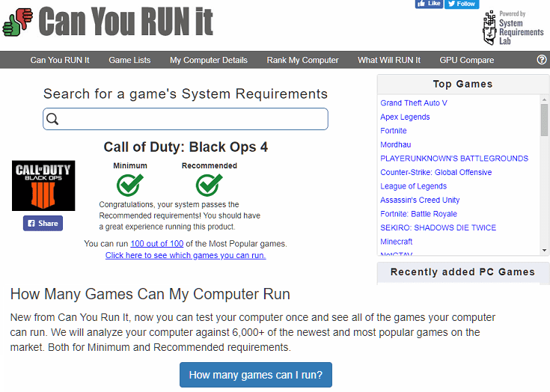Click the thumbs up/down site logo
The image size is (550, 392).
[x=17, y=22]
